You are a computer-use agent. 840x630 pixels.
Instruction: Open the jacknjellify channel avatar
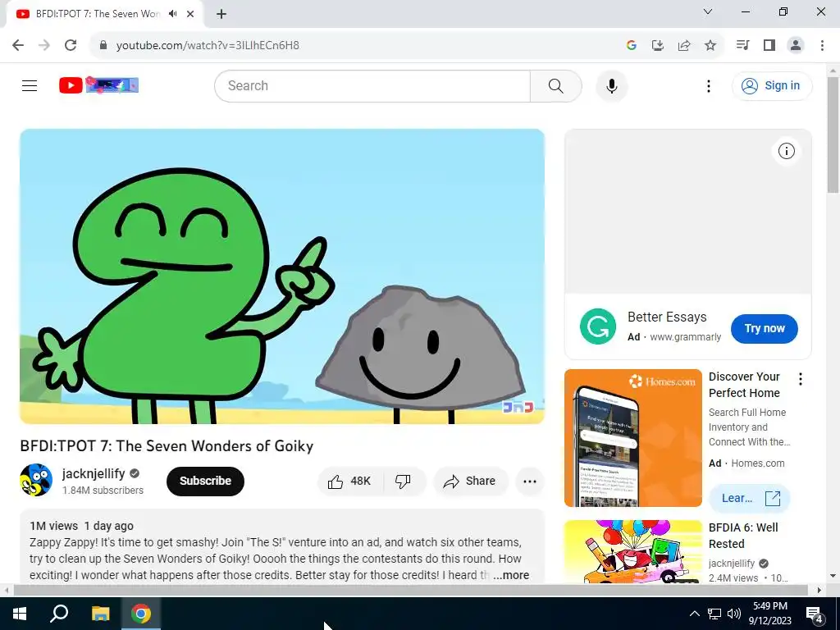pyautogui.click(x=36, y=480)
